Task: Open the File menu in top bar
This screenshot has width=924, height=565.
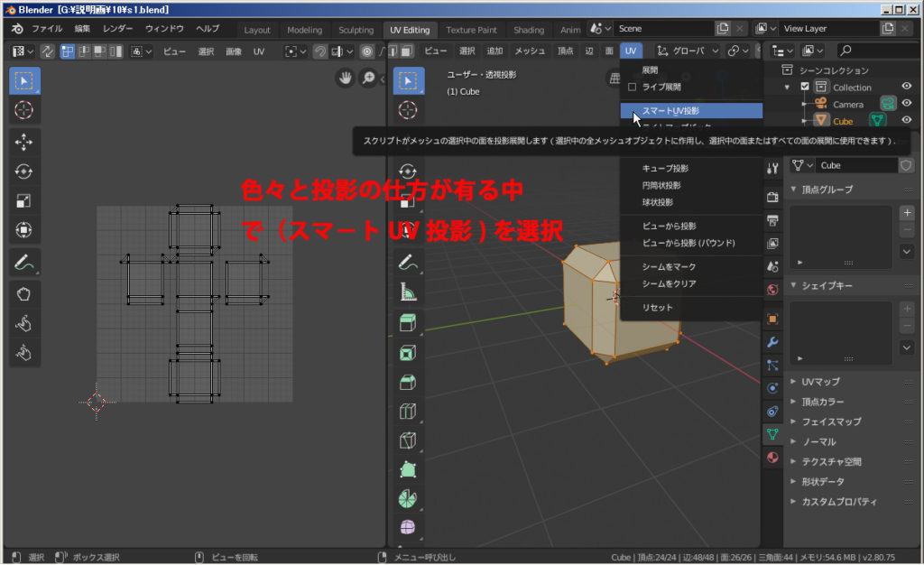Action: tap(47, 29)
